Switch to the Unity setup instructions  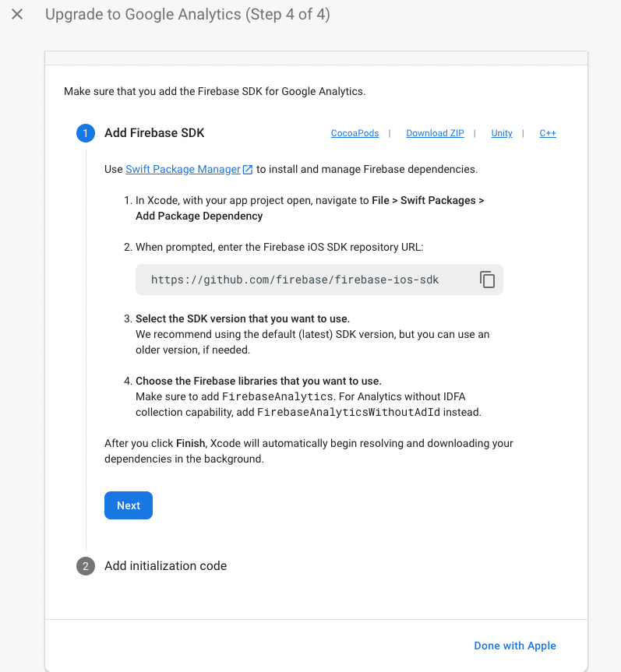[x=502, y=133]
